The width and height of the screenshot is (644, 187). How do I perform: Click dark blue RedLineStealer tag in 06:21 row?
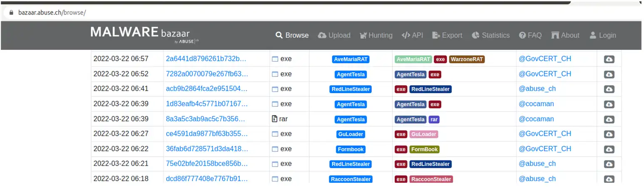[x=430, y=164]
